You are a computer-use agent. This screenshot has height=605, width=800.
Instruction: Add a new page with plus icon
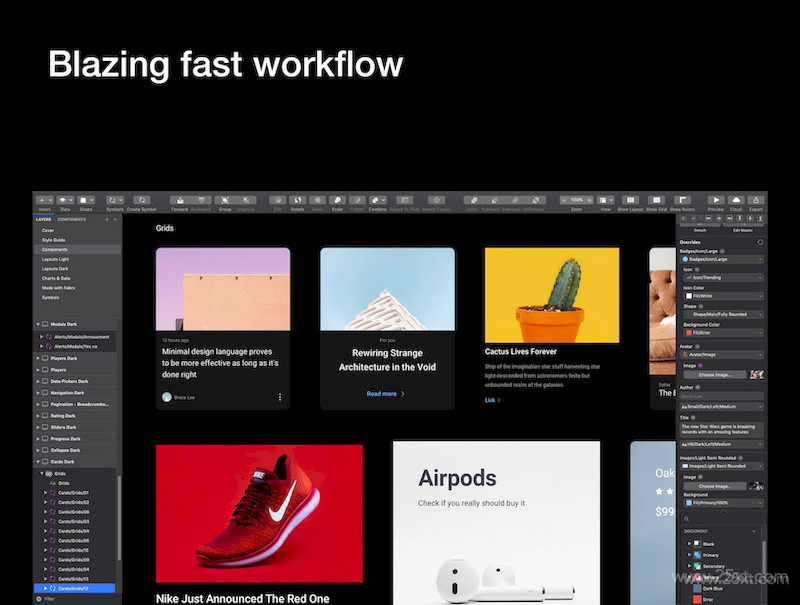point(107,219)
